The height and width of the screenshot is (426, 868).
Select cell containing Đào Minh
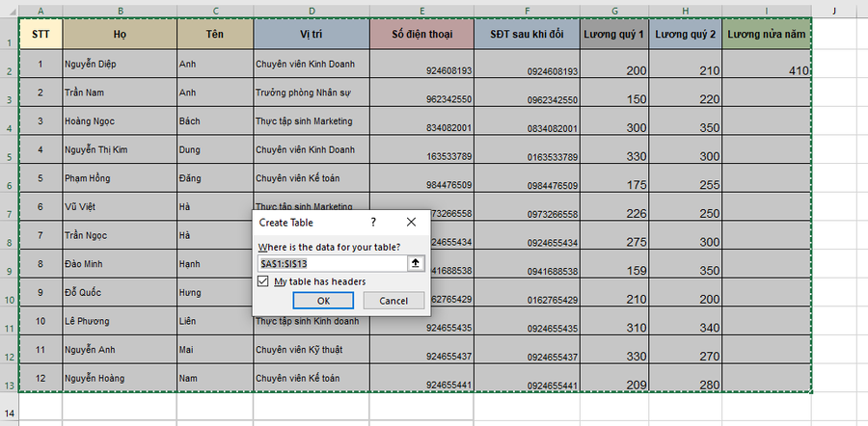121,264
